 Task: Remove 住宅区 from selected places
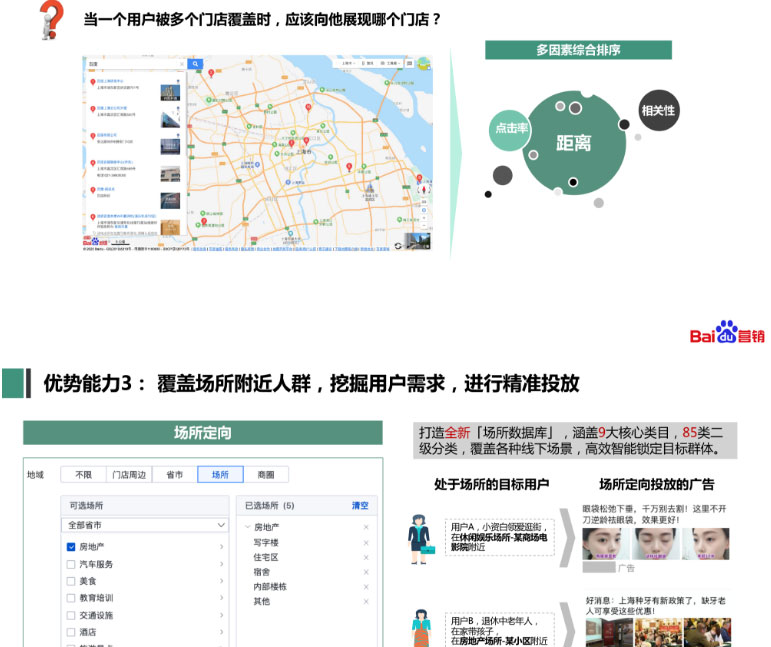[366, 558]
